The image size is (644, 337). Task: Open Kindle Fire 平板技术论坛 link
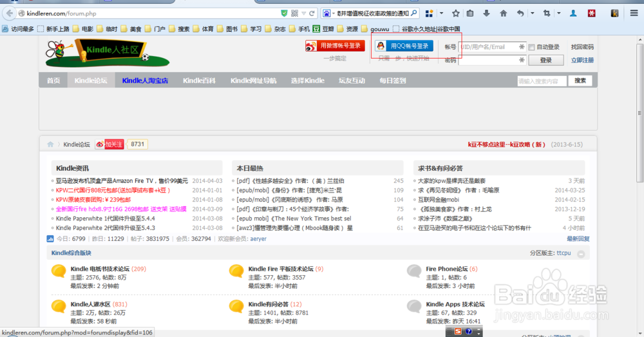pyautogui.click(x=281, y=269)
